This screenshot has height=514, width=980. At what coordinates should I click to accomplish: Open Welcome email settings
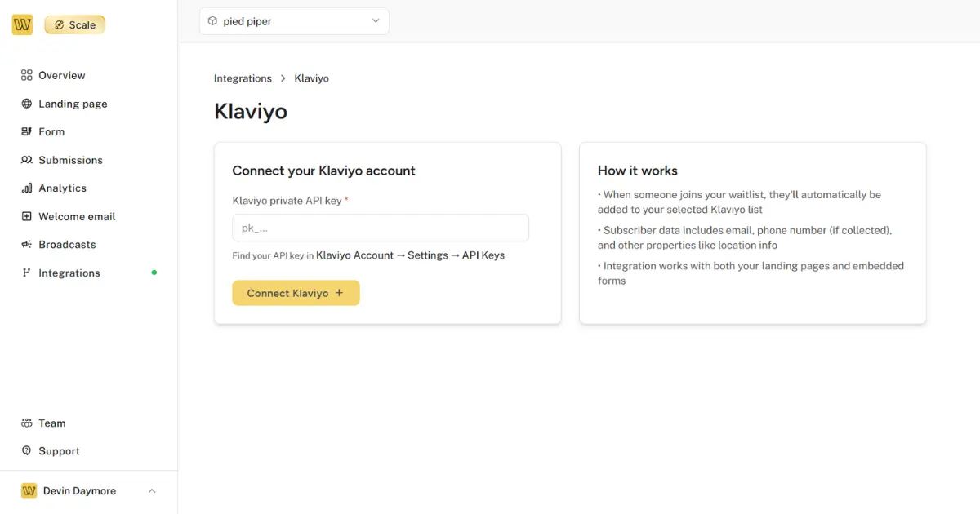pyautogui.click(x=77, y=216)
